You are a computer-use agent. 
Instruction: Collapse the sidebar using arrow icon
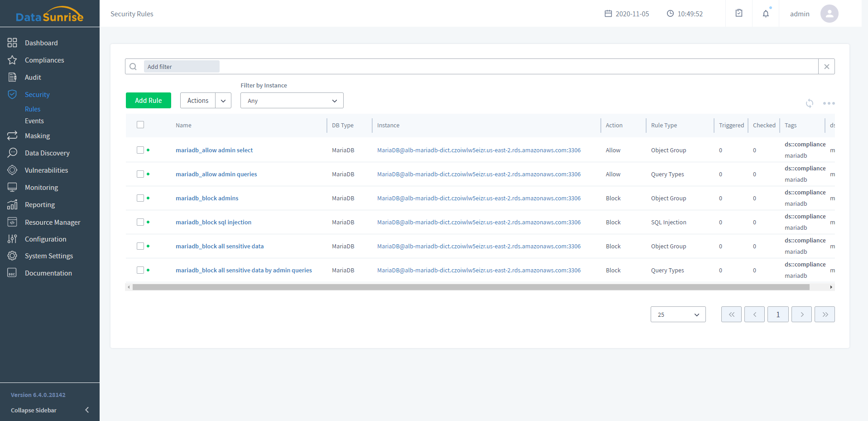click(x=87, y=410)
